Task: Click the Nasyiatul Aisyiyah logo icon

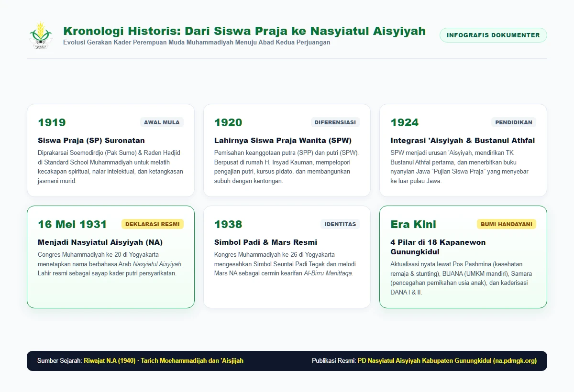Action: (41, 35)
